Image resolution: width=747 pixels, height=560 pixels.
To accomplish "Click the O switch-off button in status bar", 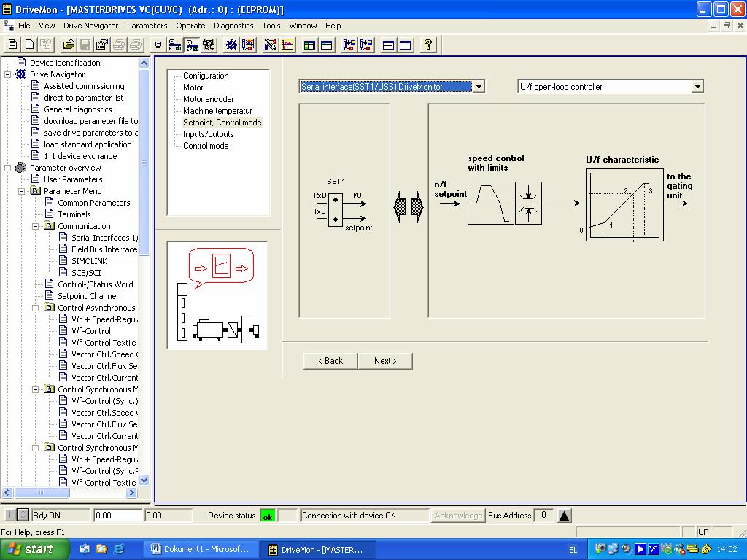I will pyautogui.click(x=23, y=516).
